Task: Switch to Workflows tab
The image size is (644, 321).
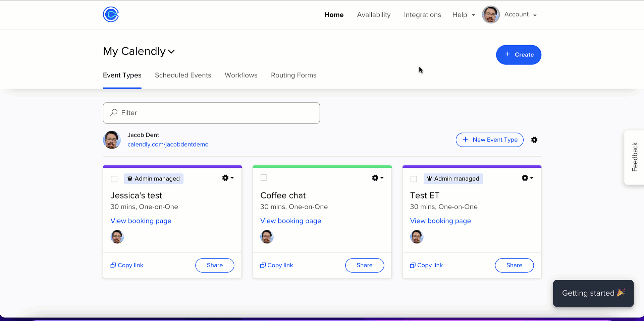Action: tap(241, 75)
